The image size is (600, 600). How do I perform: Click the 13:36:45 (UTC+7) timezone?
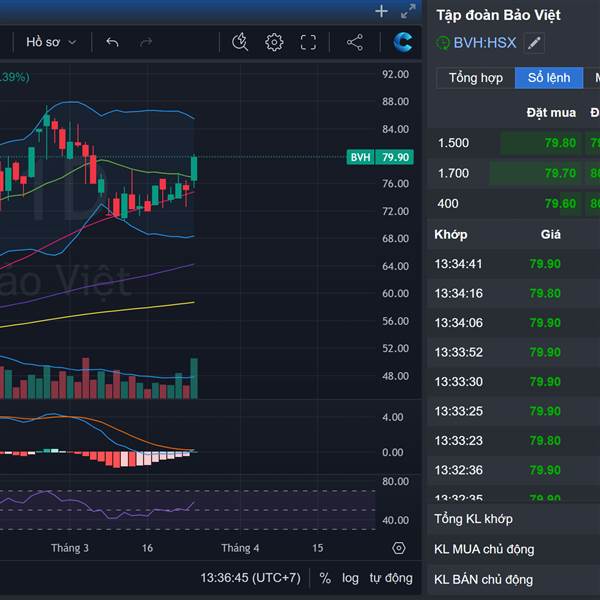pos(251,578)
